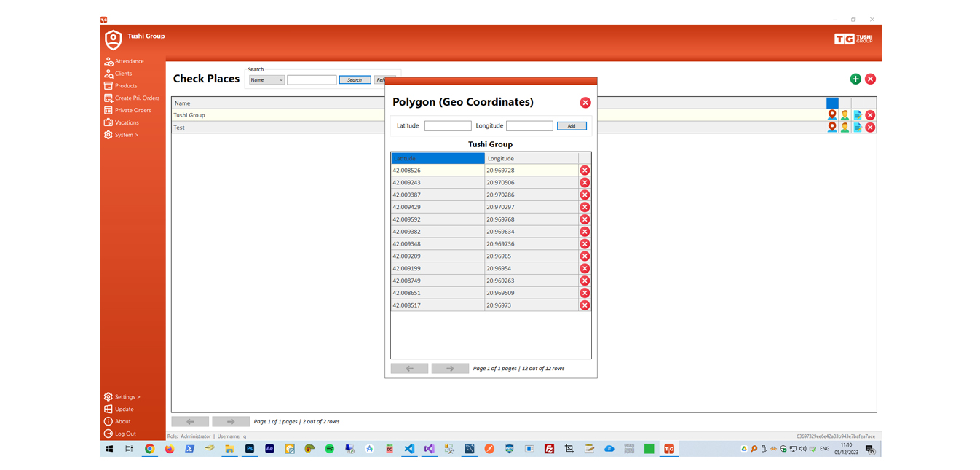Open map pin icon for Tushi Group row
The width and height of the screenshot is (980, 470).
pyautogui.click(x=832, y=115)
